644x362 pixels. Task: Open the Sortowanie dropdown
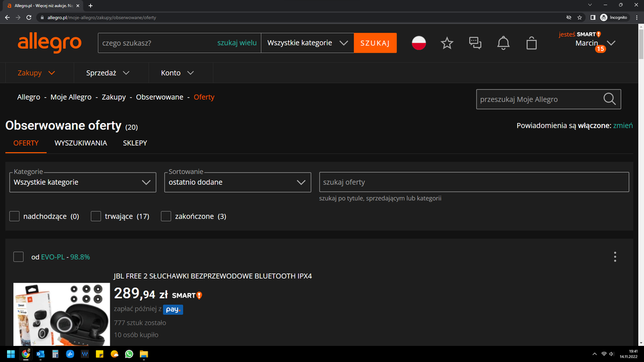click(237, 182)
